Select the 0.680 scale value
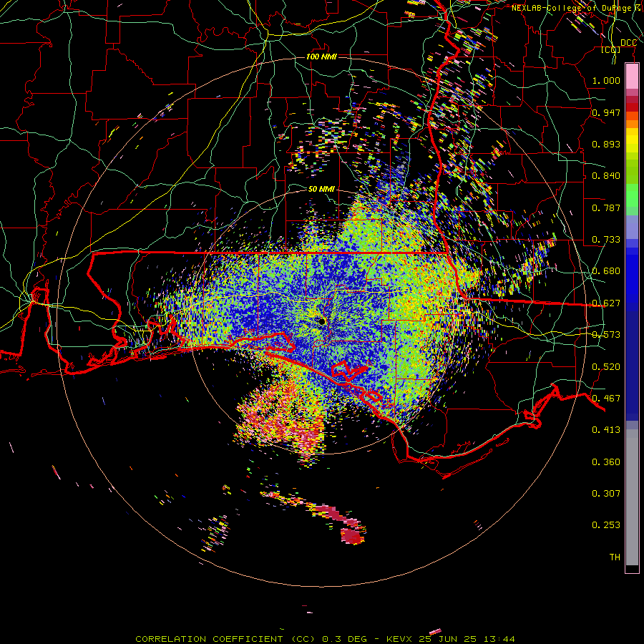Image resolution: width=644 pixels, height=644 pixels. click(606, 270)
